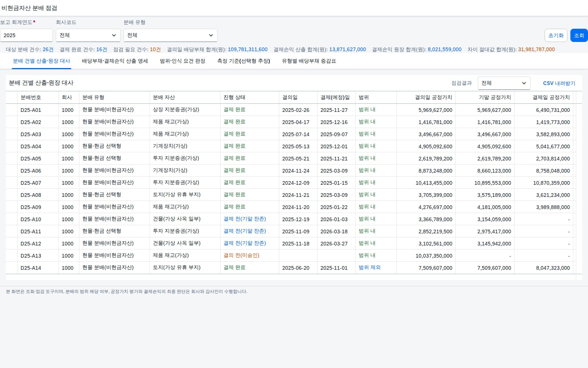Open the 회사코드 dropdown
Viewport: 588px width, 368px height.
(88, 35)
